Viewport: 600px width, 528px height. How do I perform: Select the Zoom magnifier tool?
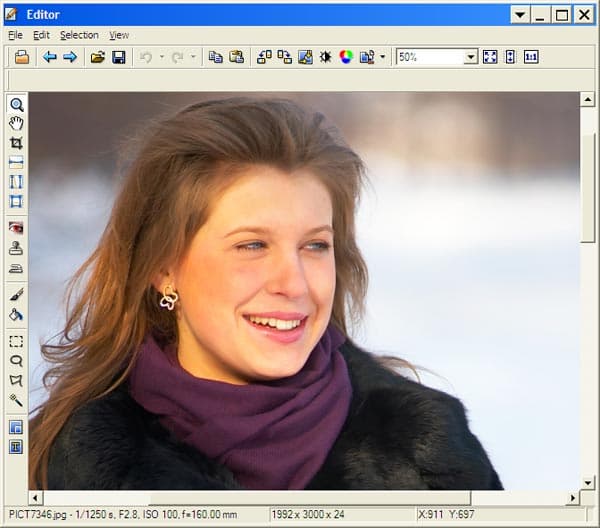[16, 104]
